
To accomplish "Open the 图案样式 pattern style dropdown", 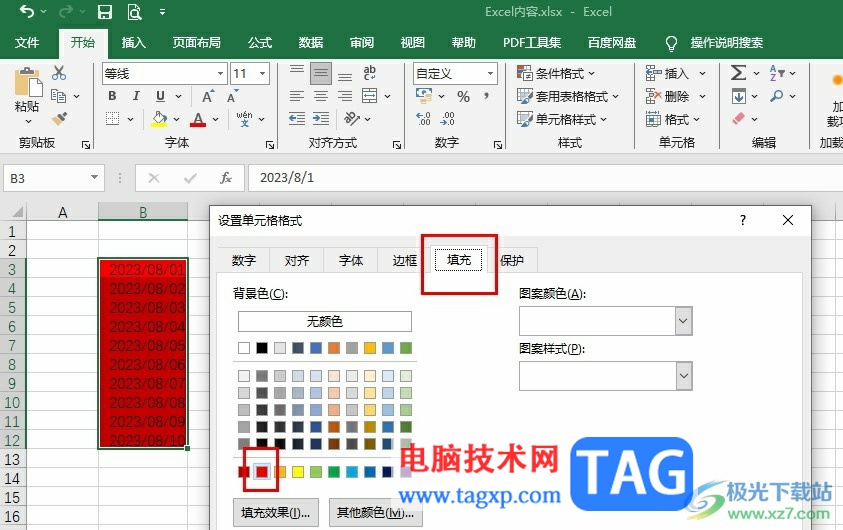I will pyautogui.click(x=683, y=376).
